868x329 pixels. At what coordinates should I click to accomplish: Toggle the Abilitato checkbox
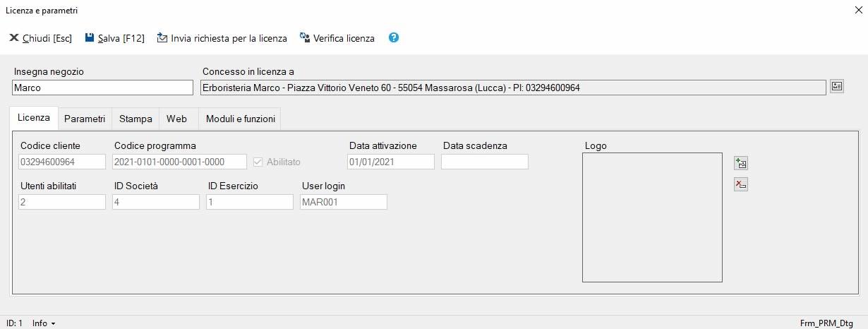(x=258, y=162)
